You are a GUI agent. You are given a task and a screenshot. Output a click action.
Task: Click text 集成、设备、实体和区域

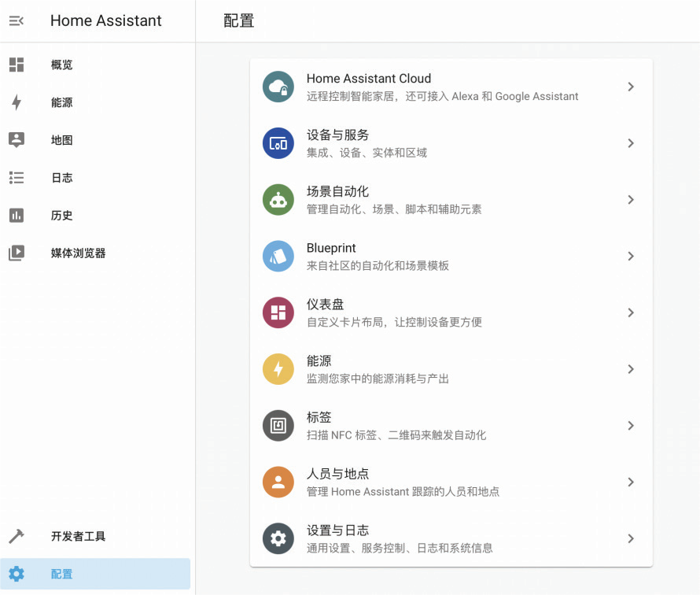coord(367,153)
